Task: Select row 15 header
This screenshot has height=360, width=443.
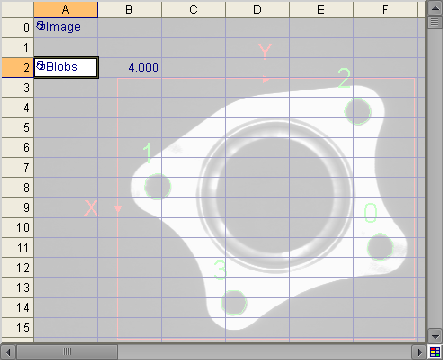Action: (18, 328)
